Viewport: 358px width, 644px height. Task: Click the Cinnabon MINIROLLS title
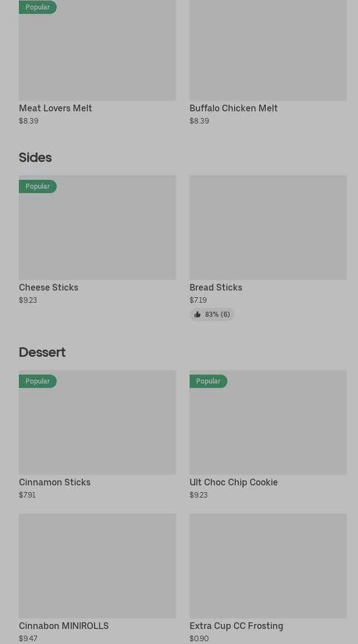64,626
